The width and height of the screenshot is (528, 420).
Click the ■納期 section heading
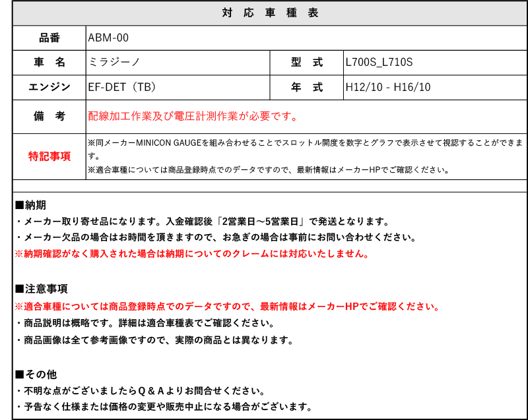pos(30,204)
